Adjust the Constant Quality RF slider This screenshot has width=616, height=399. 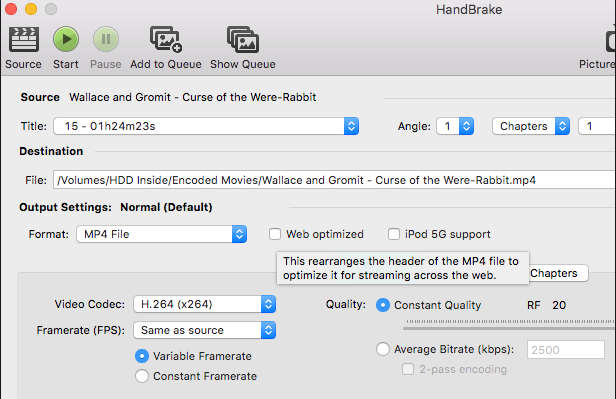tap(510, 325)
